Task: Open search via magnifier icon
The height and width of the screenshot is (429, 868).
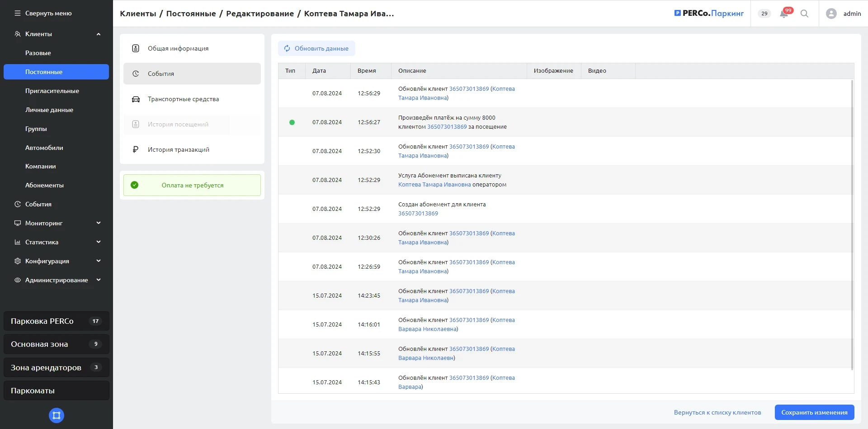Action: coord(804,14)
